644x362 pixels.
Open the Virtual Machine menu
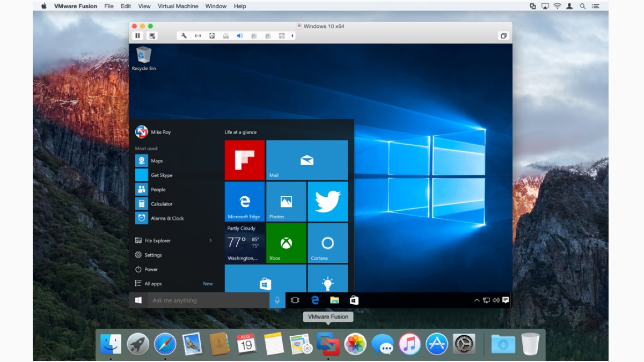coord(178,6)
